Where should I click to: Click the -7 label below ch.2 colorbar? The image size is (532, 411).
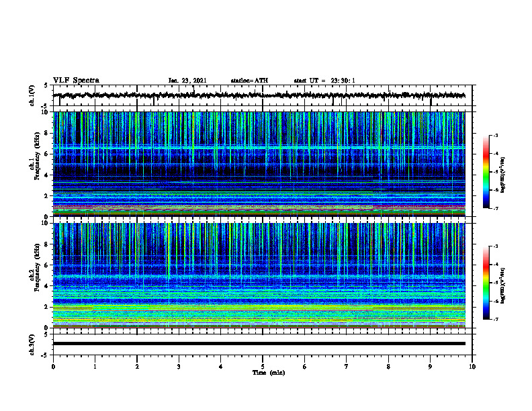(496, 319)
